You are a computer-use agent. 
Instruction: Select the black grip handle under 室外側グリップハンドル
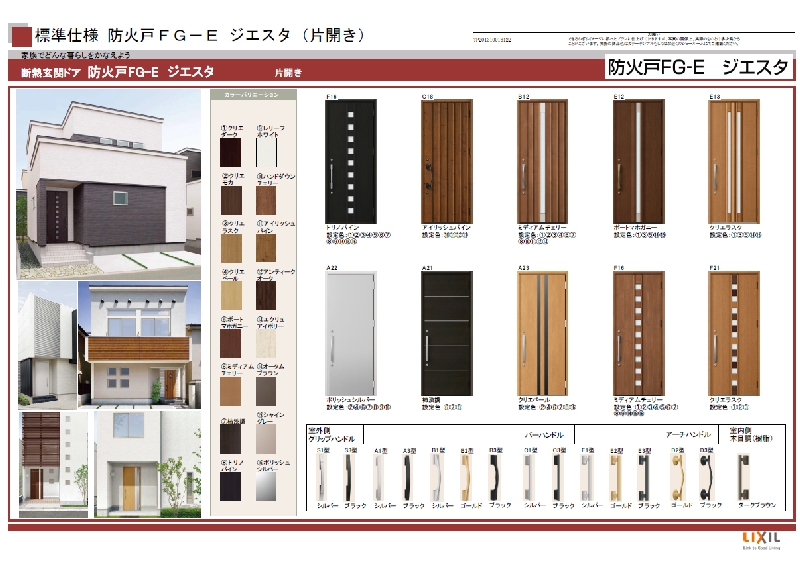(349, 478)
